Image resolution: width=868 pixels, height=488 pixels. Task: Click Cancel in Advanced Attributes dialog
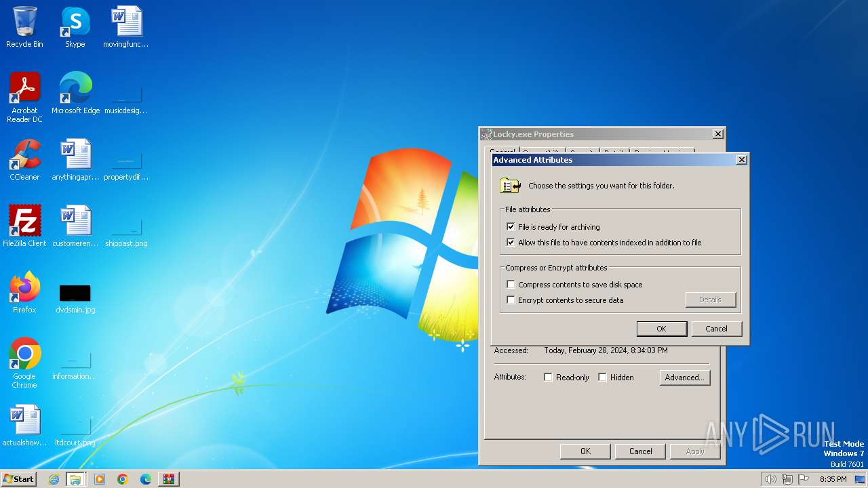tap(716, 329)
